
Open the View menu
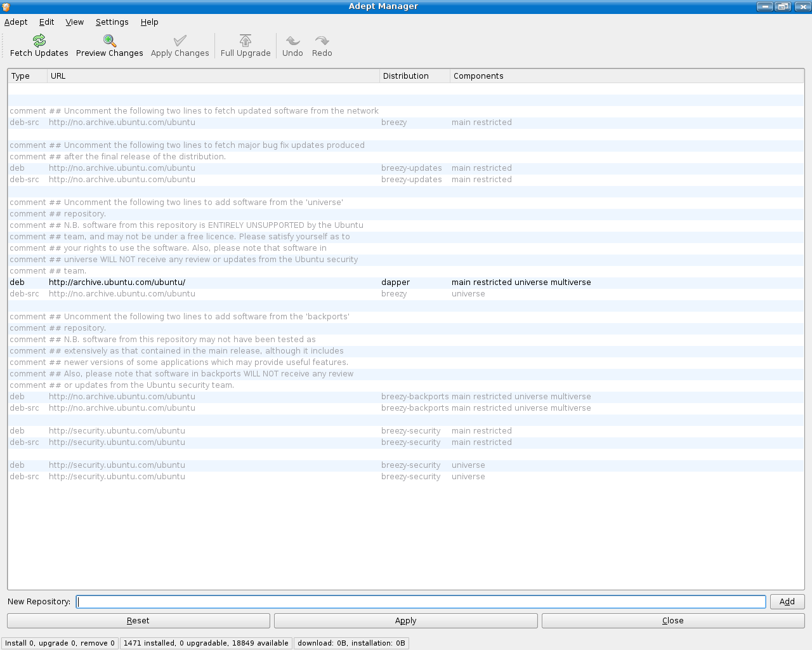pyautogui.click(x=74, y=22)
